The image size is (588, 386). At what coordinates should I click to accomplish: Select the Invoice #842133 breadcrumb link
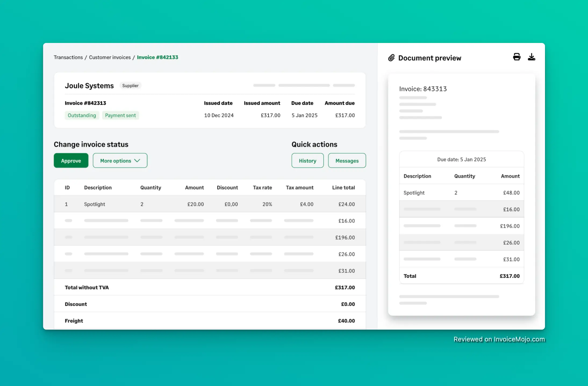[x=157, y=57]
